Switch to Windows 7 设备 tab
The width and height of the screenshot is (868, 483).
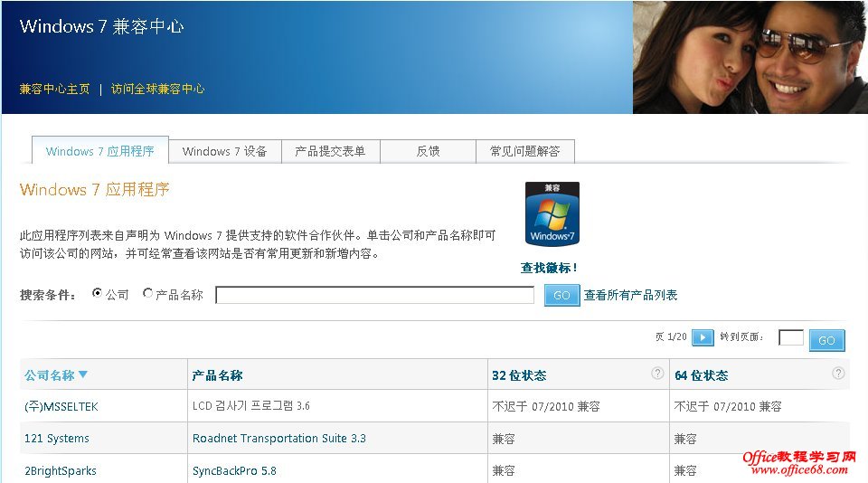point(225,151)
